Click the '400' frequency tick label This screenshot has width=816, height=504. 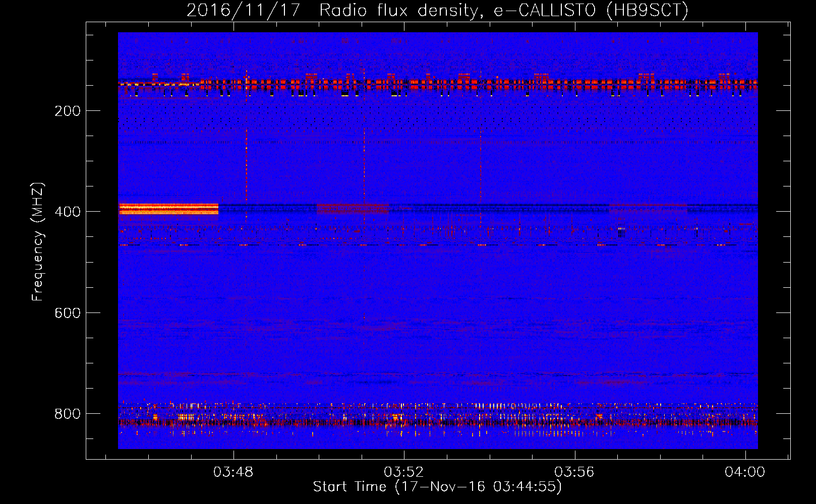pos(68,212)
